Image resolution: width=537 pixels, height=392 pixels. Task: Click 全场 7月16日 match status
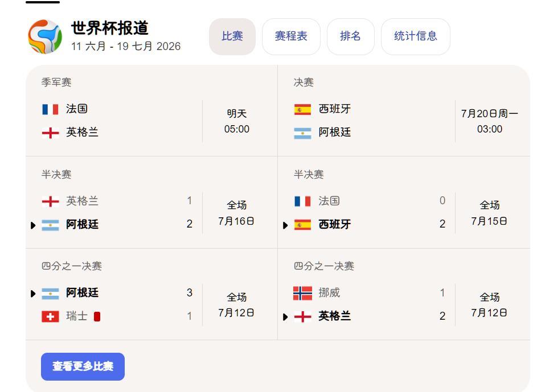click(x=236, y=213)
